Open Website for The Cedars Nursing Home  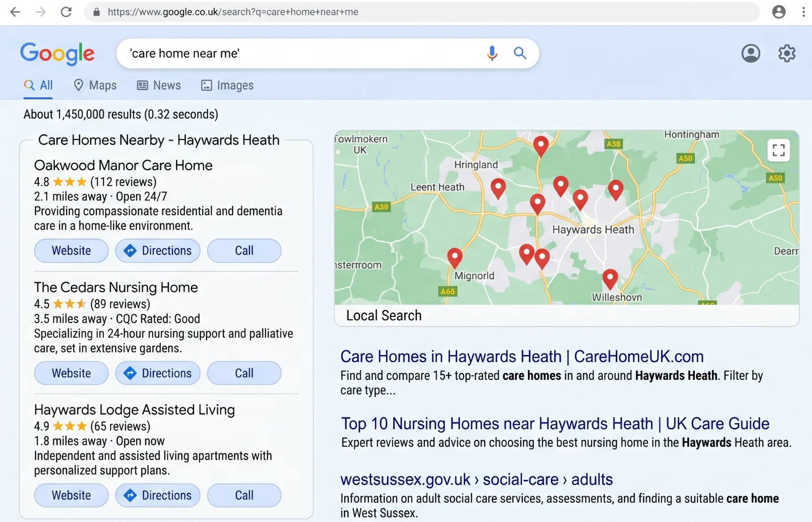(x=72, y=373)
